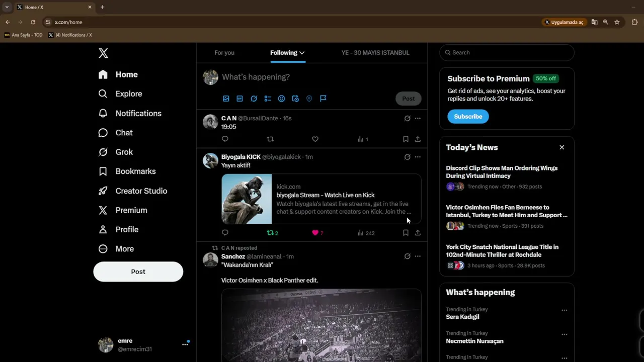Open the Victor Osimhen Flies Fan story
644x362 pixels.
click(507, 216)
